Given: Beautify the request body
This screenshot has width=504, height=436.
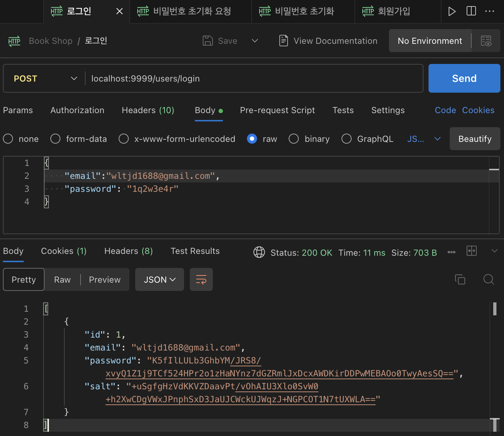Looking at the screenshot, I should pyautogui.click(x=475, y=139).
